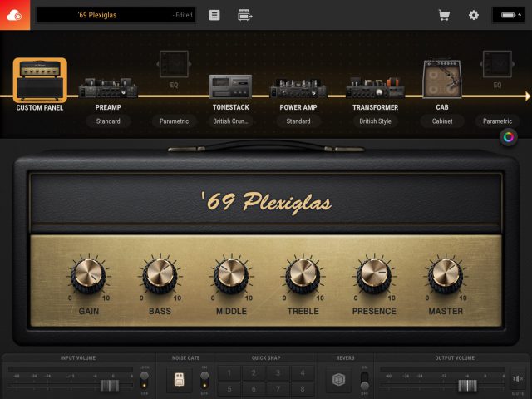Open the pedalboard/rig view icon
Viewport: 532px width, 399px height.
coord(245,15)
